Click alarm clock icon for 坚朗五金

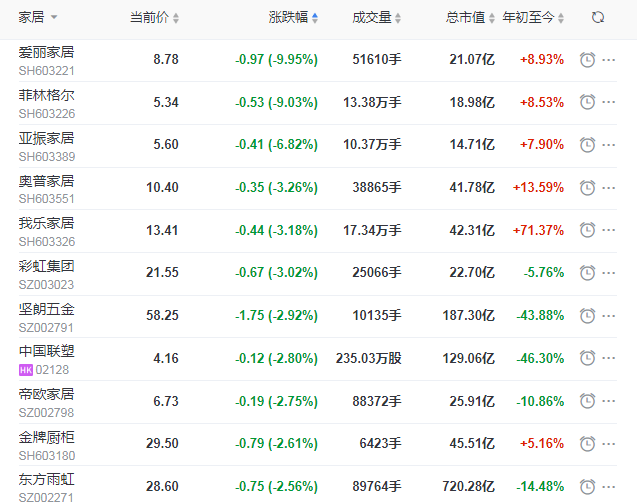(588, 314)
